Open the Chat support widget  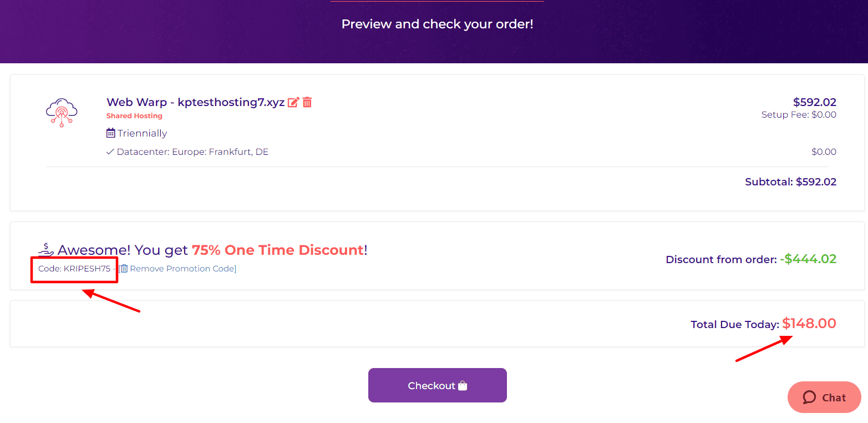(x=824, y=397)
